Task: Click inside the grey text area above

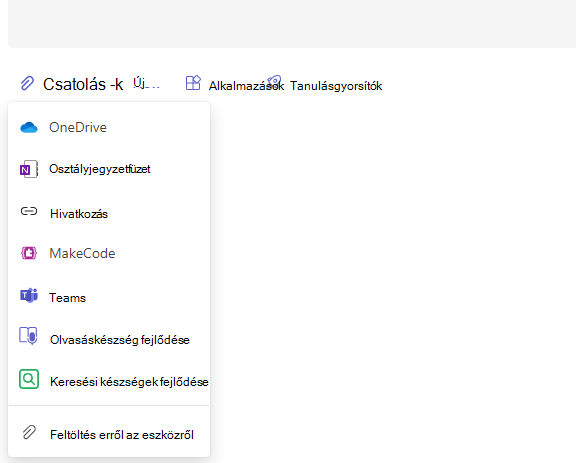Action: click(292, 23)
